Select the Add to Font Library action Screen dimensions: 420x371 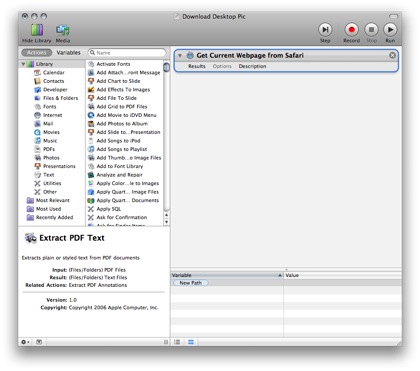tap(120, 166)
